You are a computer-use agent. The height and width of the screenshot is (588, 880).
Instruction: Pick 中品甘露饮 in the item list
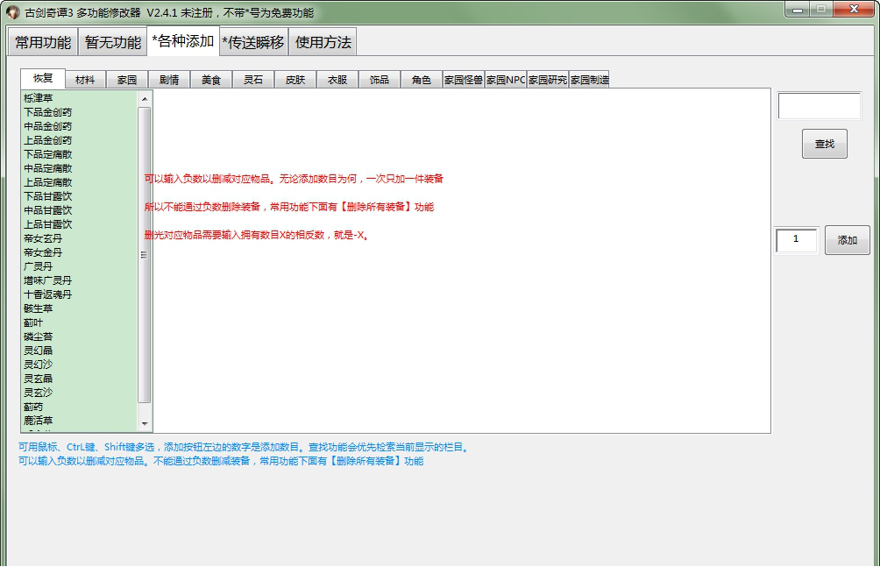(x=80, y=210)
